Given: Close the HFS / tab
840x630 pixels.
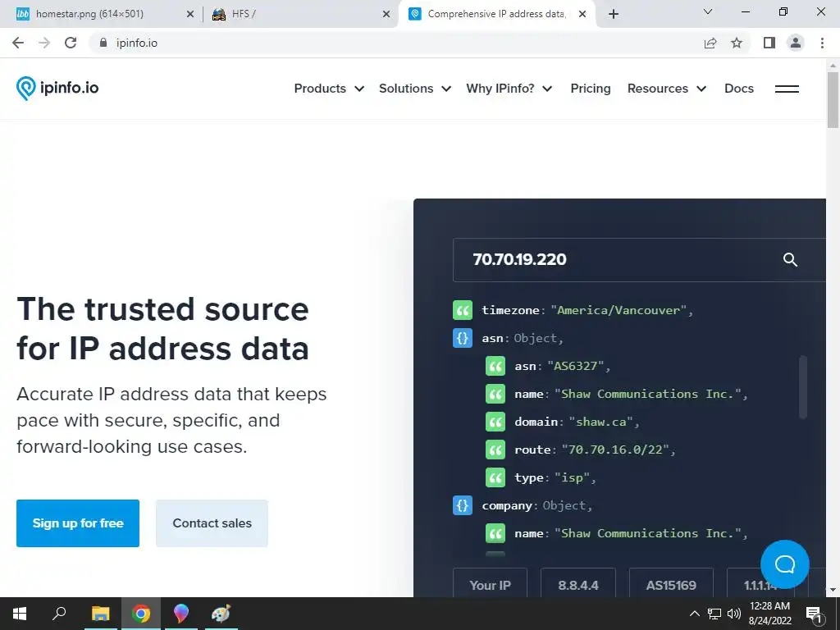Looking at the screenshot, I should [x=386, y=14].
